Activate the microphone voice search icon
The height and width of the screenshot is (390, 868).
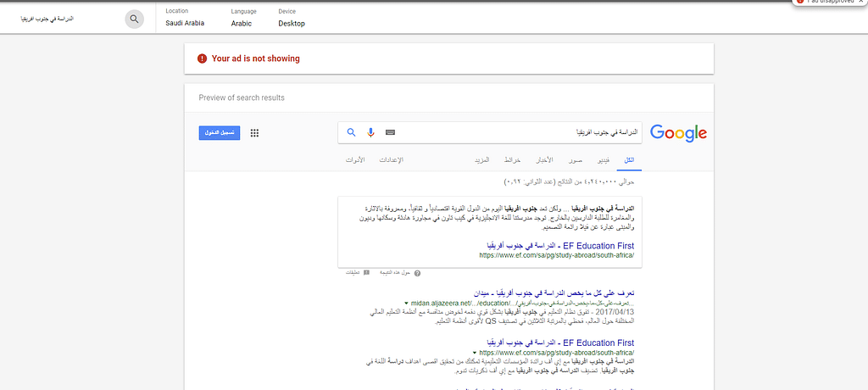click(x=370, y=132)
